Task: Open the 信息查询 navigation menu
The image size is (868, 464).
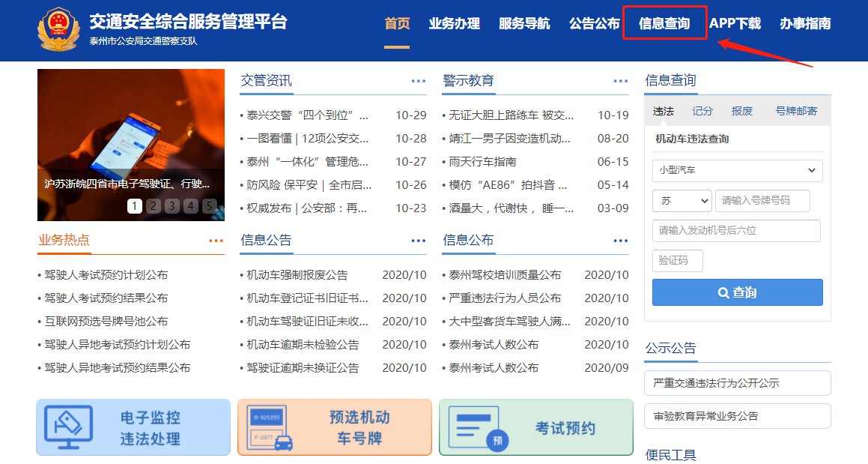Action: 664,23
